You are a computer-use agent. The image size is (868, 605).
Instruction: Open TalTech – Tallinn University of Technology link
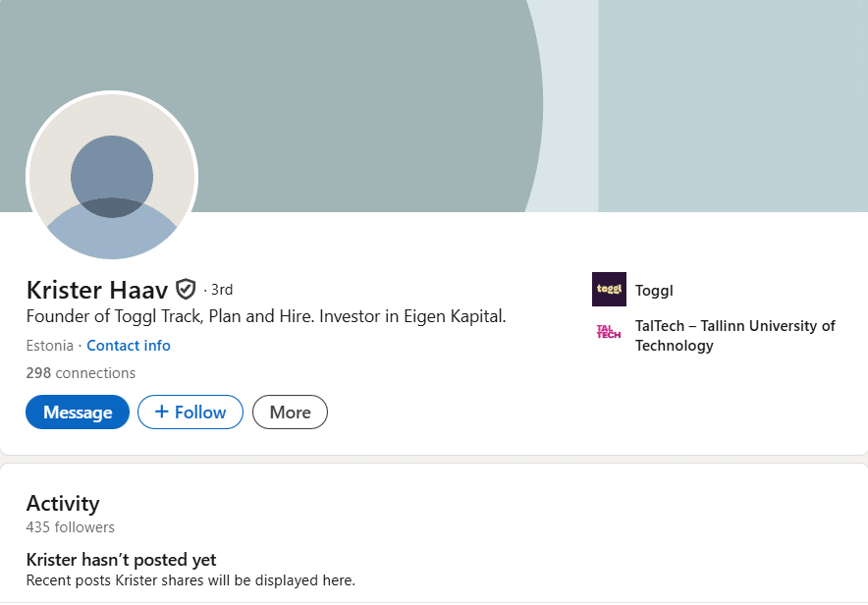734,335
